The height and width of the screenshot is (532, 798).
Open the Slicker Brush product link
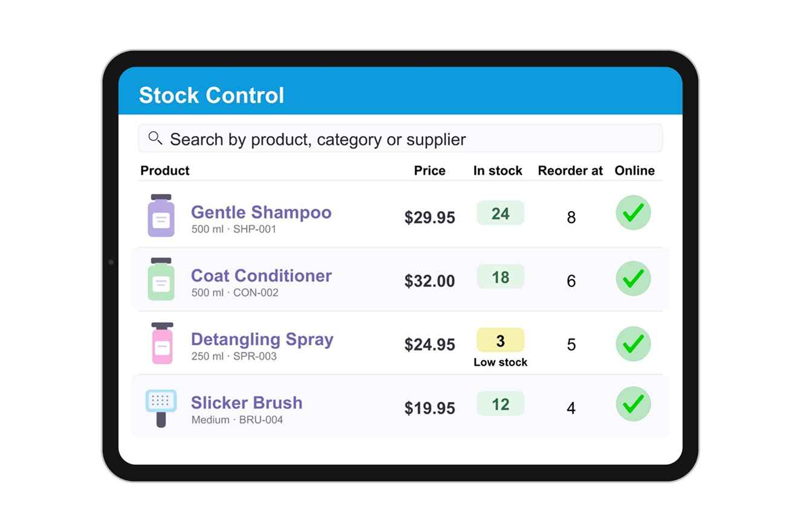tap(247, 403)
